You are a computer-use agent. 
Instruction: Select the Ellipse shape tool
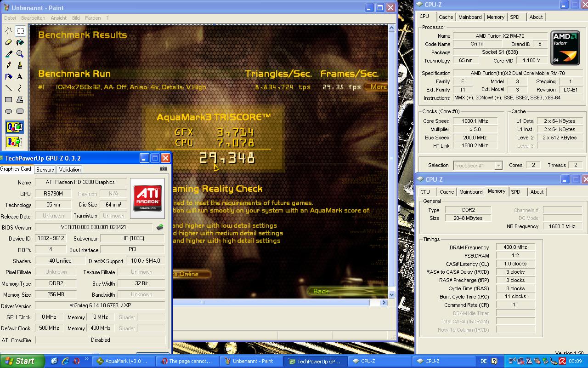(x=9, y=111)
